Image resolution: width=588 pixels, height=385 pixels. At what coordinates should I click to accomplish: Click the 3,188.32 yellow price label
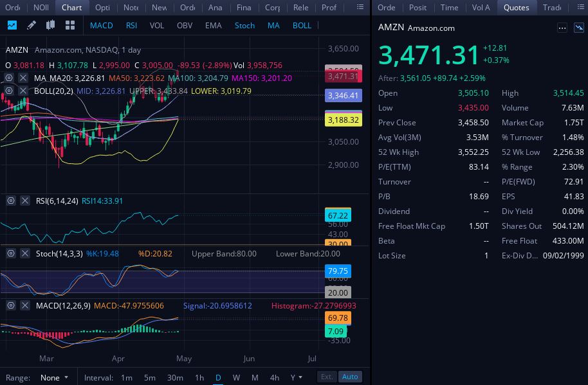pyautogui.click(x=344, y=120)
